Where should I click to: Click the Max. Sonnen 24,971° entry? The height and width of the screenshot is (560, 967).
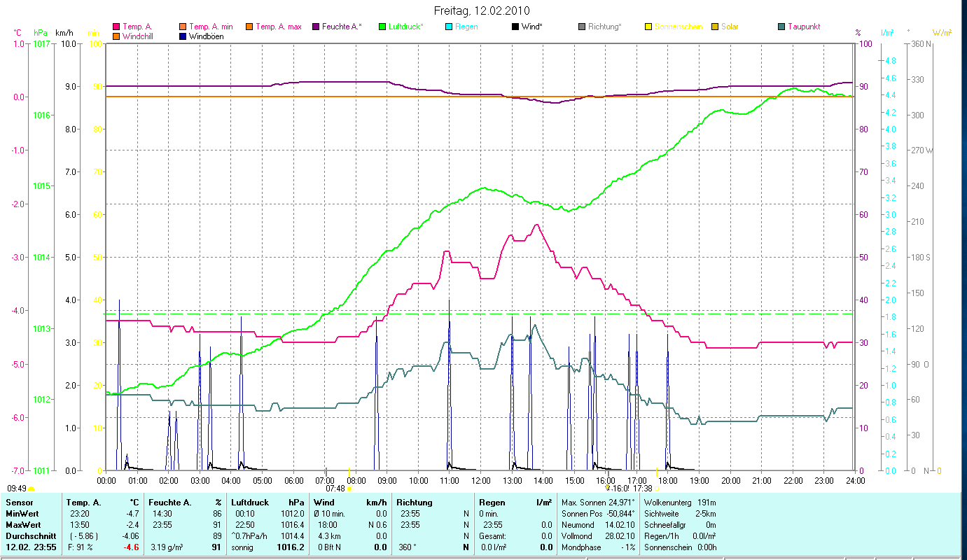[x=598, y=503]
